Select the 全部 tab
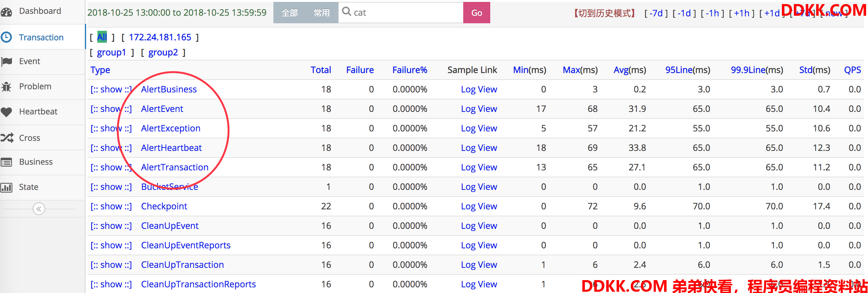 (289, 13)
